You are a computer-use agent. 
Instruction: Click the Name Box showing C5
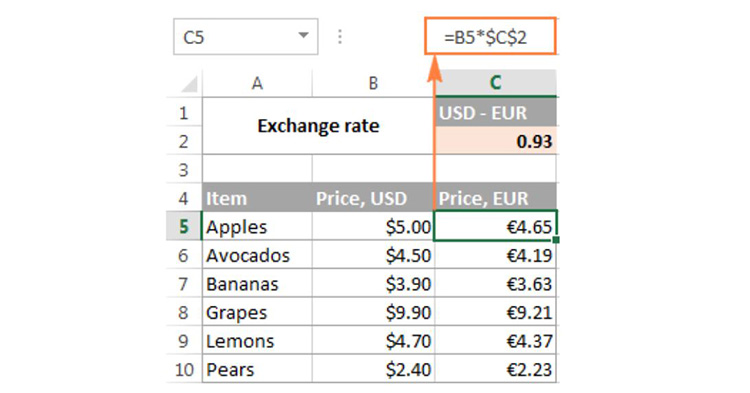tap(245, 36)
